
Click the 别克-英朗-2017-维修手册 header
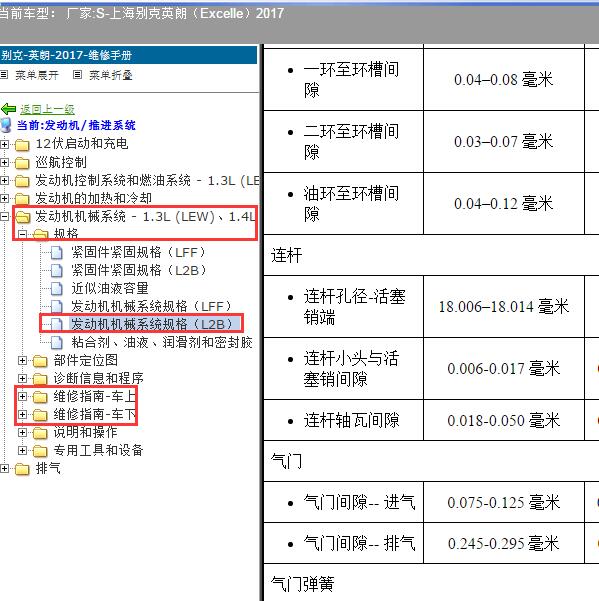(128, 55)
